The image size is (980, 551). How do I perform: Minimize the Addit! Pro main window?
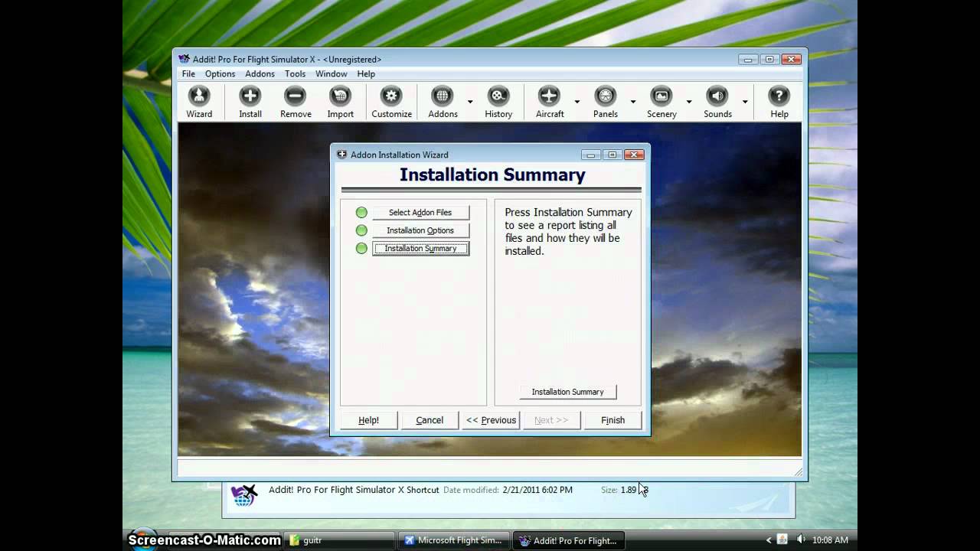tap(748, 59)
